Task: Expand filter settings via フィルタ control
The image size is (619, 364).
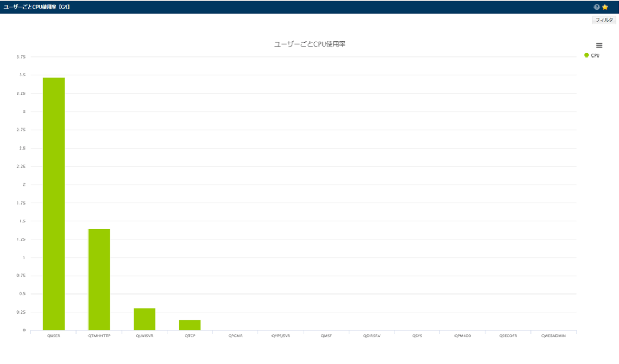Action: pyautogui.click(x=604, y=20)
